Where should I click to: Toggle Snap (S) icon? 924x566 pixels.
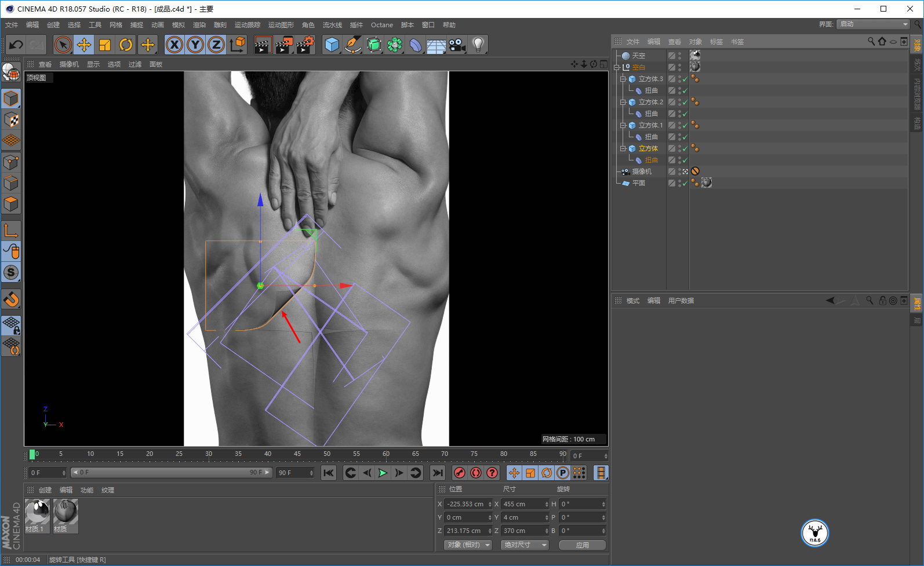point(11,272)
